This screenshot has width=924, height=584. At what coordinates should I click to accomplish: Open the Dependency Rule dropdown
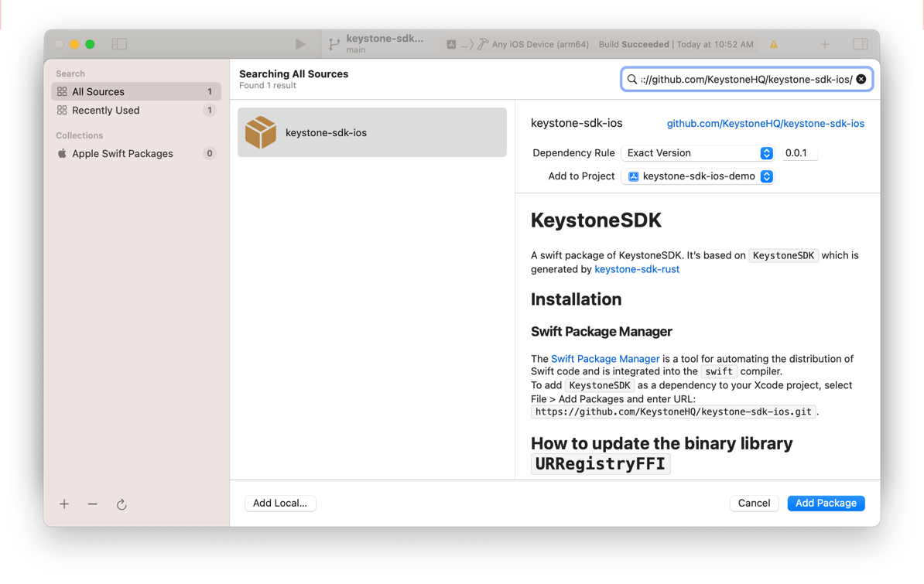coord(697,153)
